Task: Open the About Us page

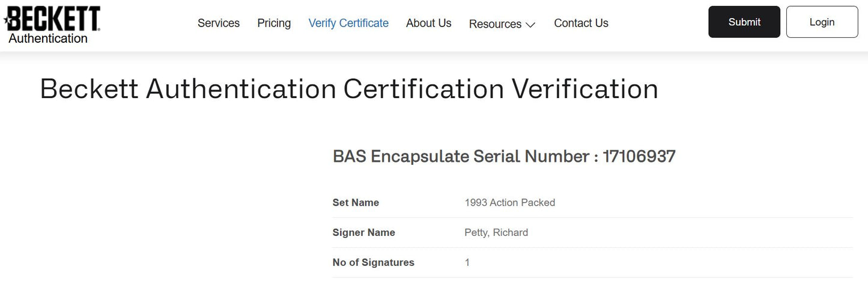Action: coord(428,23)
